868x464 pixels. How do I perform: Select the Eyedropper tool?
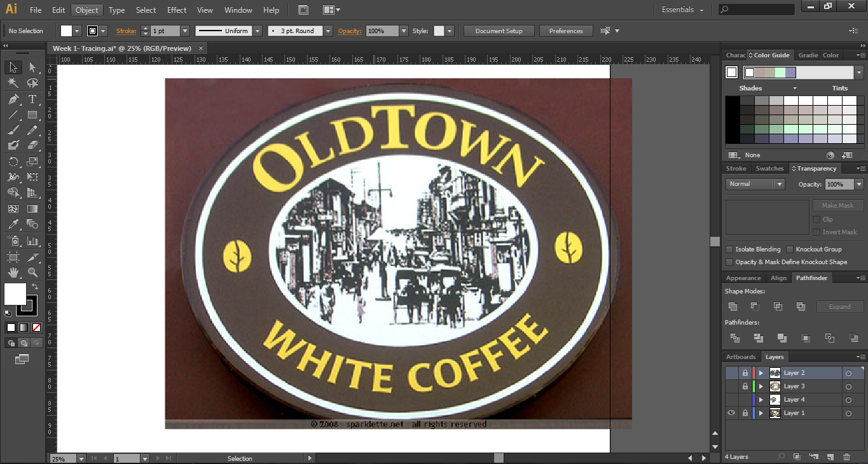tap(13, 224)
